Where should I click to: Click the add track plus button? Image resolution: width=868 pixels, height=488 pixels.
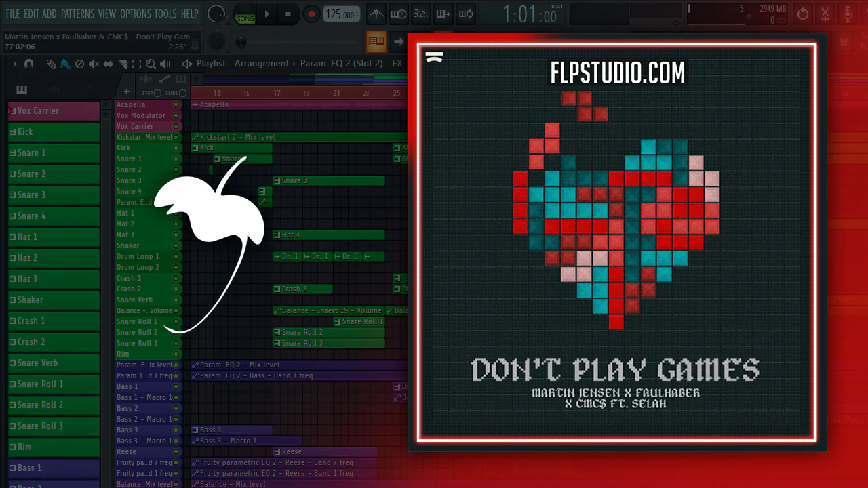tap(126, 91)
